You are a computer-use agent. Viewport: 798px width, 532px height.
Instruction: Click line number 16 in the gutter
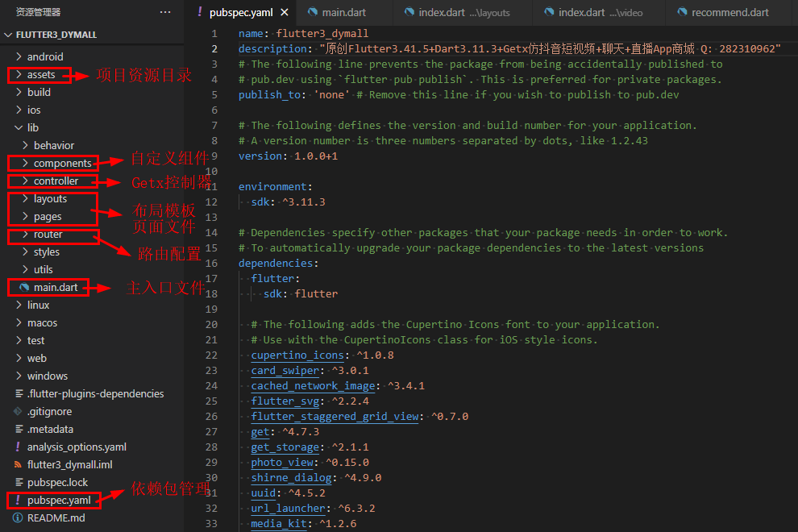pyautogui.click(x=211, y=264)
